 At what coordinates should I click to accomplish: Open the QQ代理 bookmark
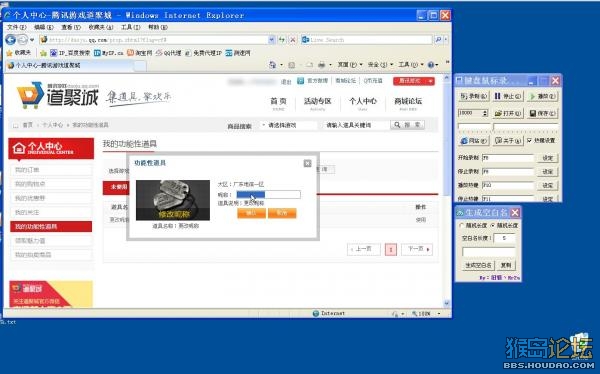(x=169, y=53)
